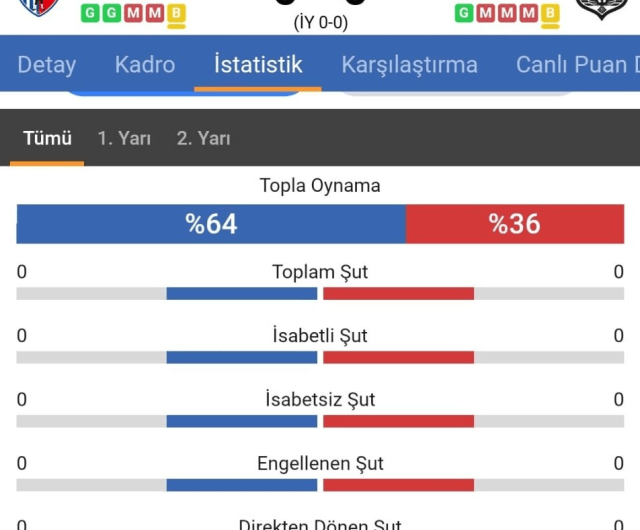Show first-half stats with 1. Yarı

[x=124, y=139]
